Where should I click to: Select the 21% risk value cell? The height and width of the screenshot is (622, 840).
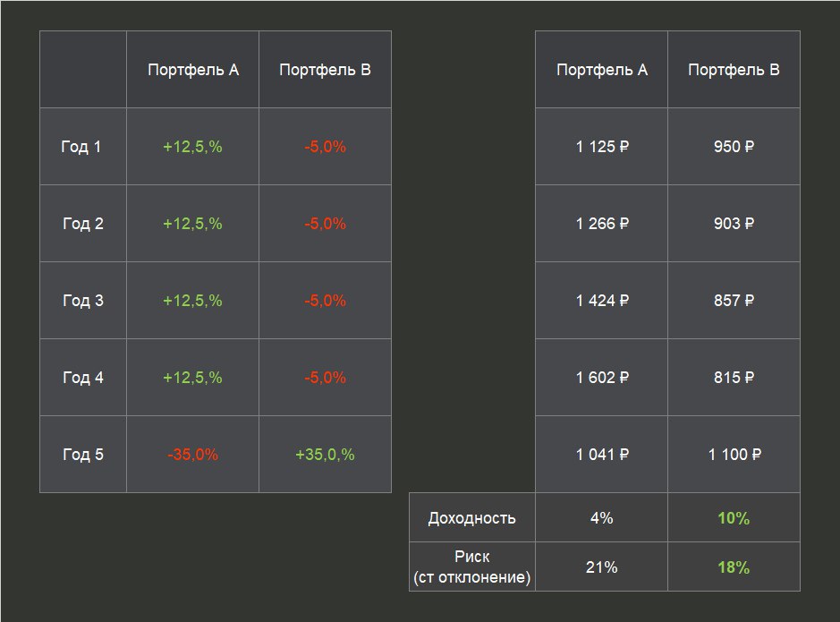(x=602, y=567)
